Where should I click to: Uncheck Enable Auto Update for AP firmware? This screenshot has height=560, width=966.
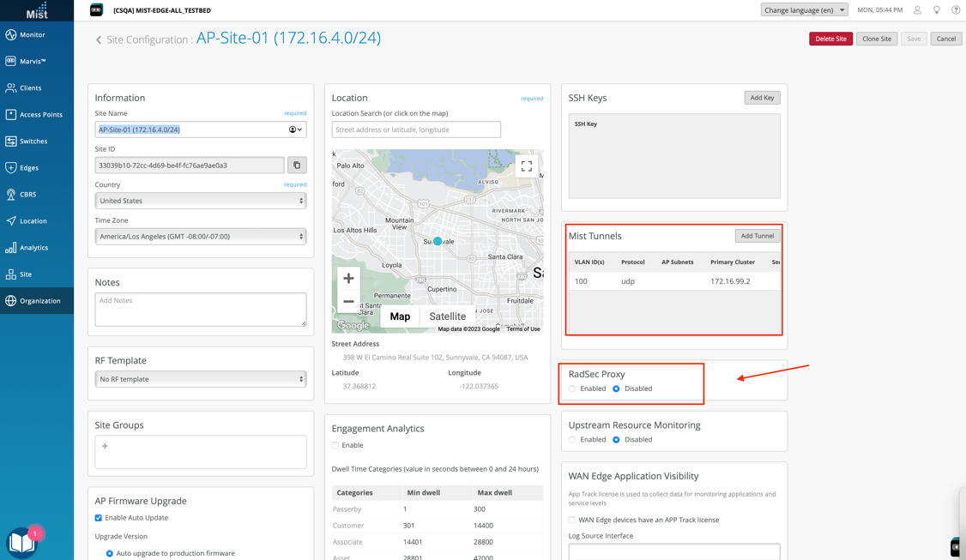coord(99,518)
